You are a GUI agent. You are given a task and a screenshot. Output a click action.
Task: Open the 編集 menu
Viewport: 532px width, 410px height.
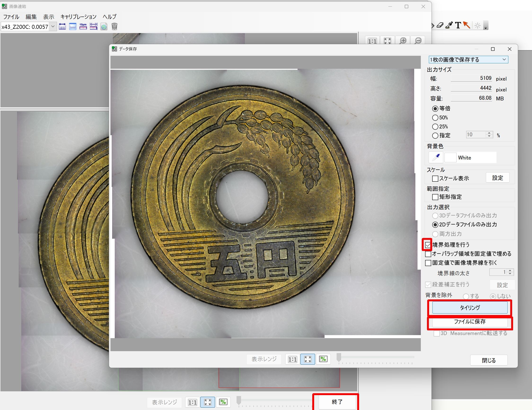click(31, 17)
